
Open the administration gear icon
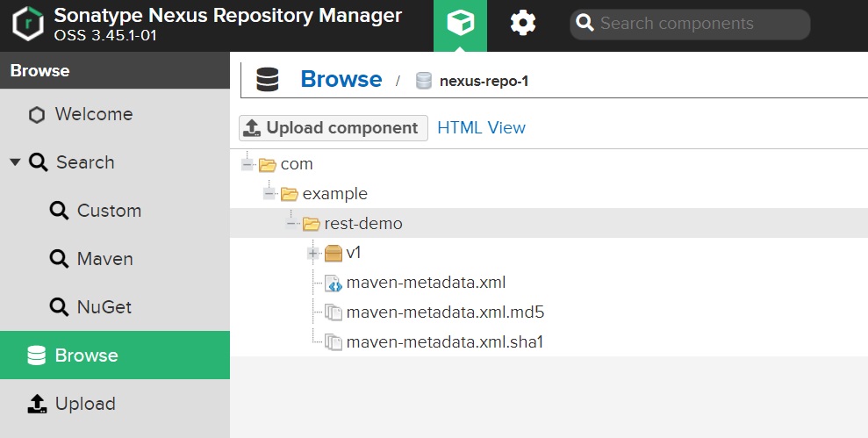(x=522, y=23)
